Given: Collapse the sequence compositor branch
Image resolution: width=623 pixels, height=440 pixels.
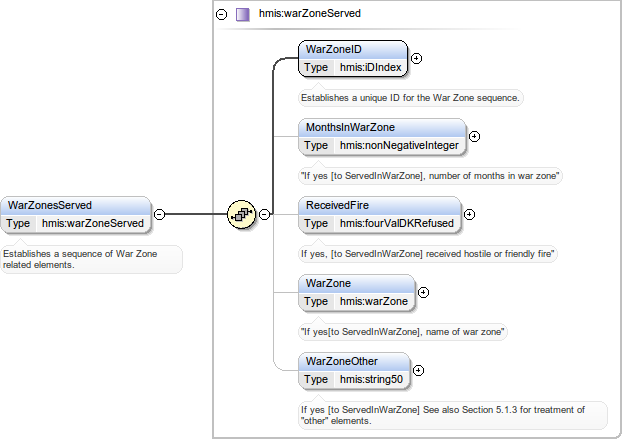Looking at the screenshot, I should (x=264, y=213).
